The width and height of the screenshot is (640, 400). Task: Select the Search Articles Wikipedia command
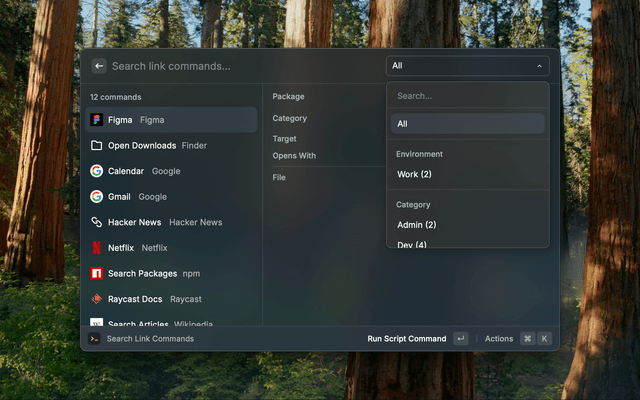point(171,322)
